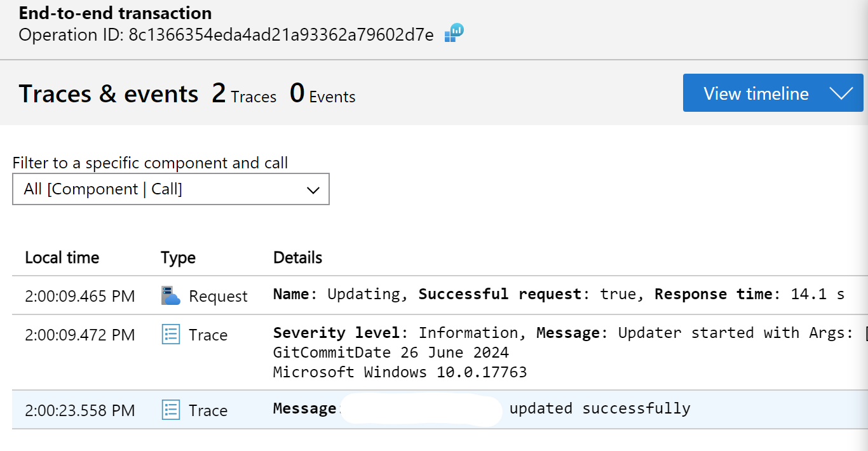Select the 2:00:23.558 PM Trace timestamp
This screenshot has height=451, width=868.
[80, 411]
